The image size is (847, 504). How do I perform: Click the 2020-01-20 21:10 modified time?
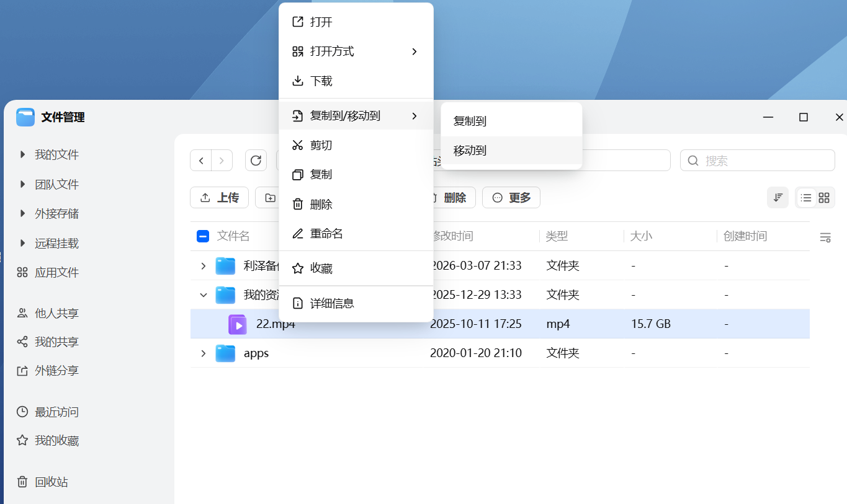[x=476, y=353]
